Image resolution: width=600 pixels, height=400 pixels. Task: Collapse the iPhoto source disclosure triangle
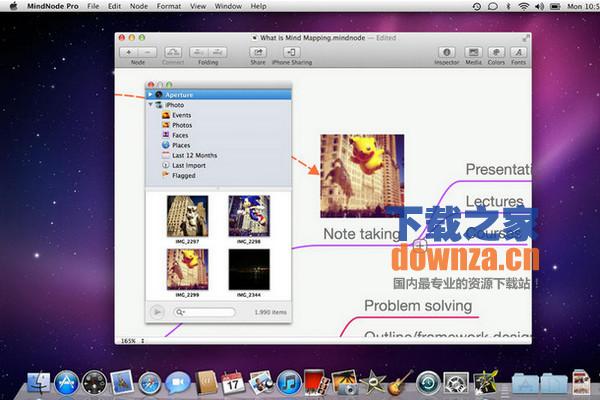tap(151, 104)
